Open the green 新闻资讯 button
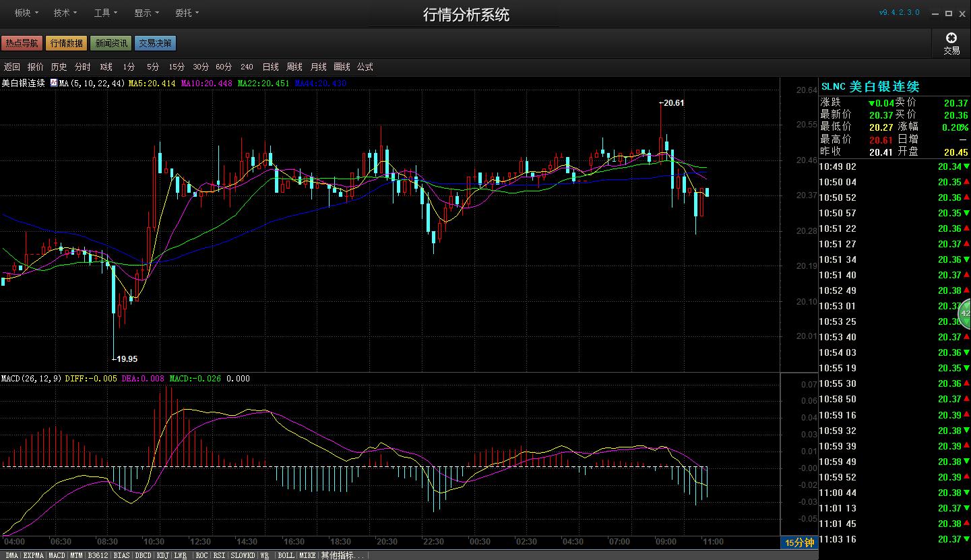Image resolution: width=971 pixels, height=560 pixels. click(111, 43)
